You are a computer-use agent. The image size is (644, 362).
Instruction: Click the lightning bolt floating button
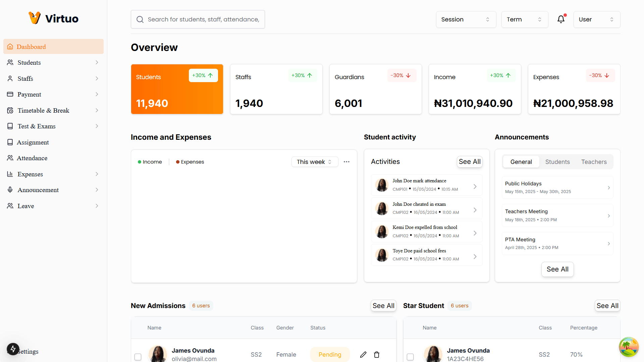[13, 349]
